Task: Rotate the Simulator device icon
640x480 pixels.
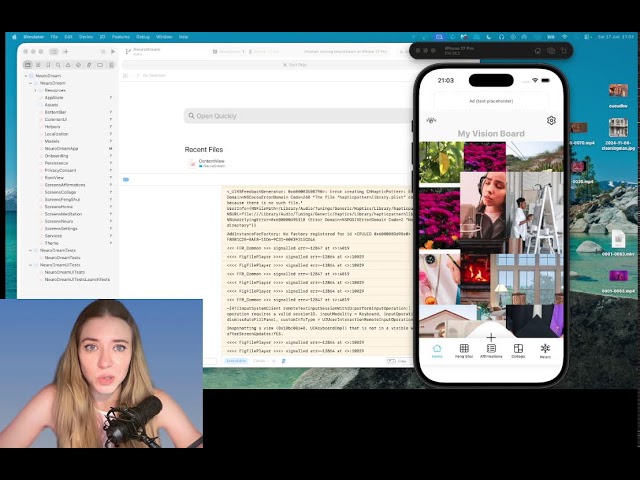Action: pos(564,51)
